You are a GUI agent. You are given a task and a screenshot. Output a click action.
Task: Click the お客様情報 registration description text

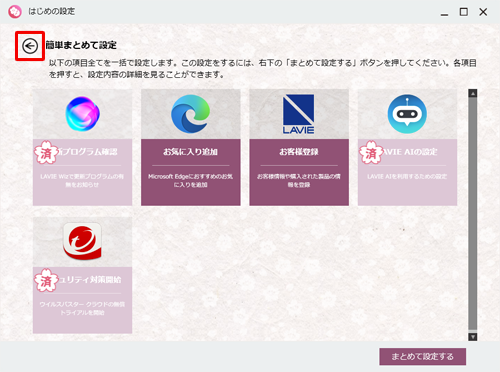click(299, 180)
